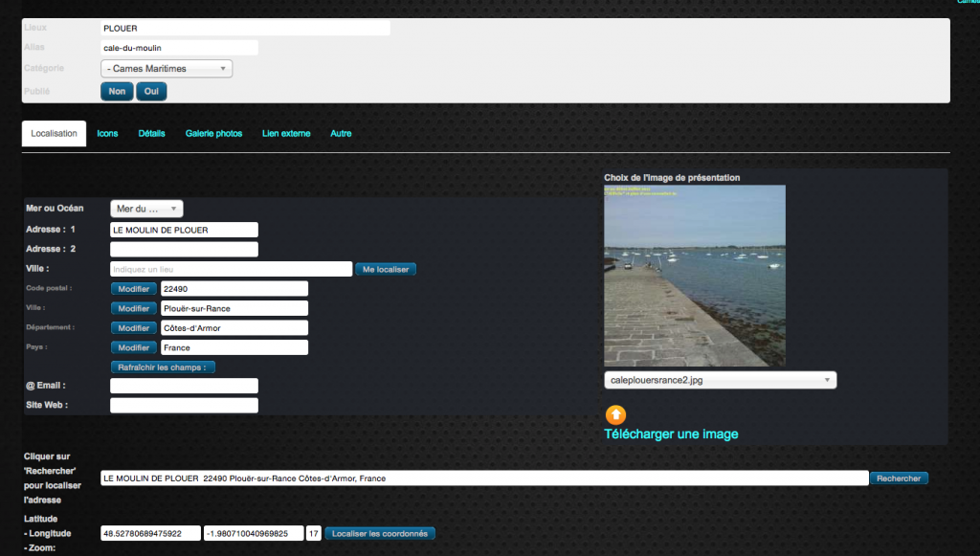
Task: Open the Autre tab
Action: pos(341,134)
